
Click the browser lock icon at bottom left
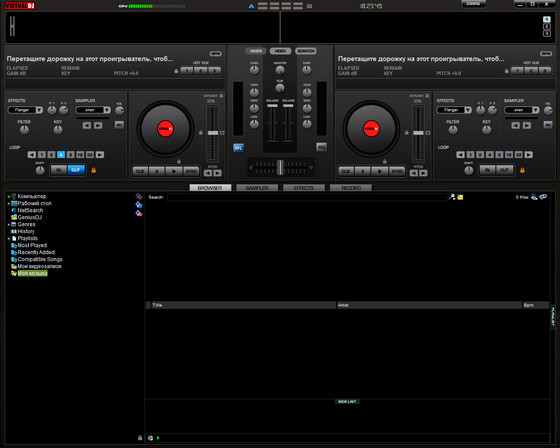[x=140, y=438]
